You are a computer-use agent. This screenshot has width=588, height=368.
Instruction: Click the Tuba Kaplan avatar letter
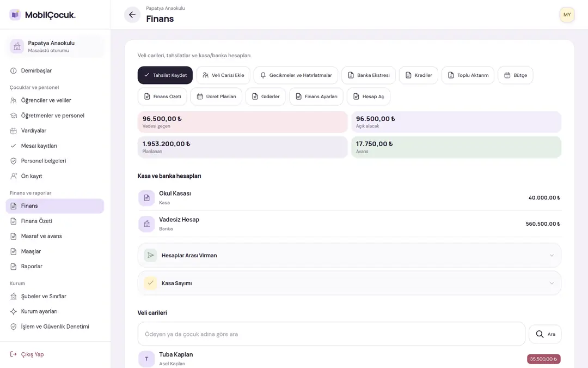146,359
